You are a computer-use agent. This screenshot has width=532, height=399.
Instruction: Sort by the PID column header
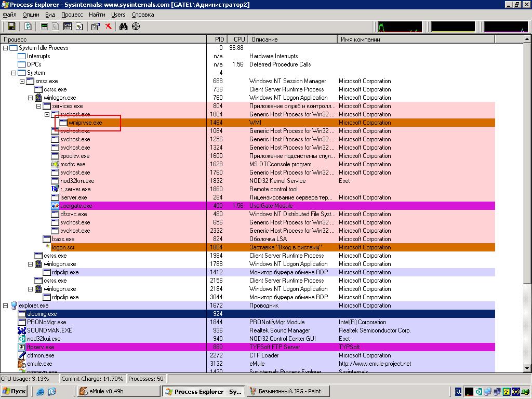(217, 39)
